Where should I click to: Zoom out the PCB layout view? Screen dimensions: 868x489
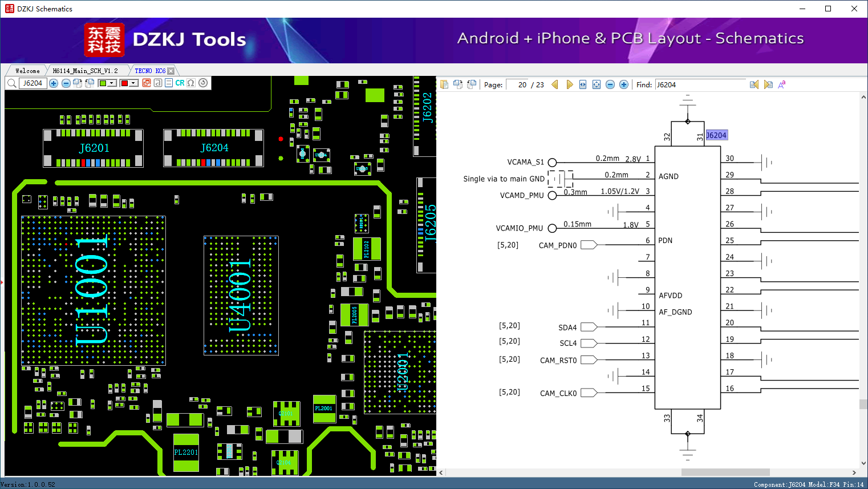pos(66,83)
